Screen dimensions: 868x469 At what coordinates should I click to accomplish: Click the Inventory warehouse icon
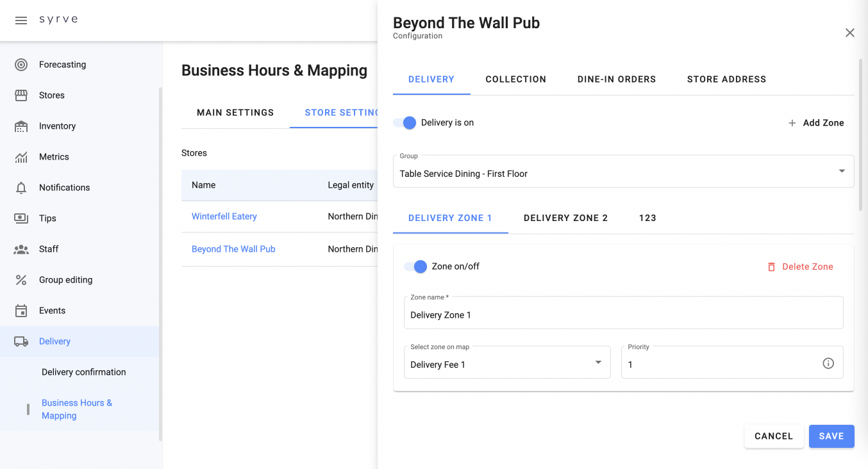click(21, 126)
